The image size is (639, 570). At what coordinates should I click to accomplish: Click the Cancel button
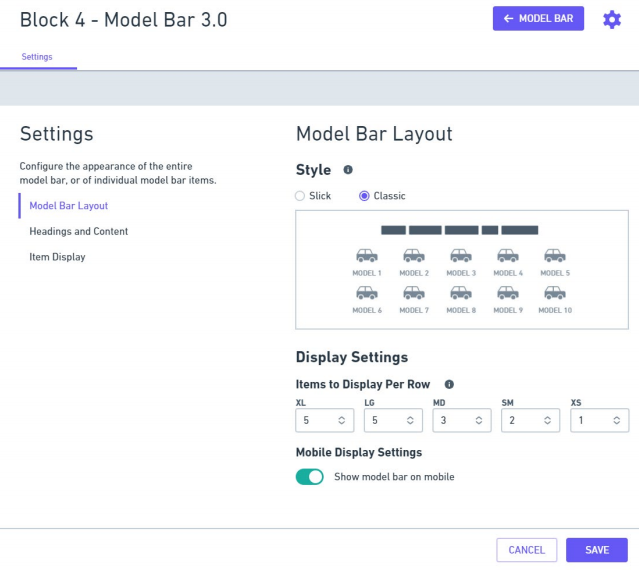[526, 550]
